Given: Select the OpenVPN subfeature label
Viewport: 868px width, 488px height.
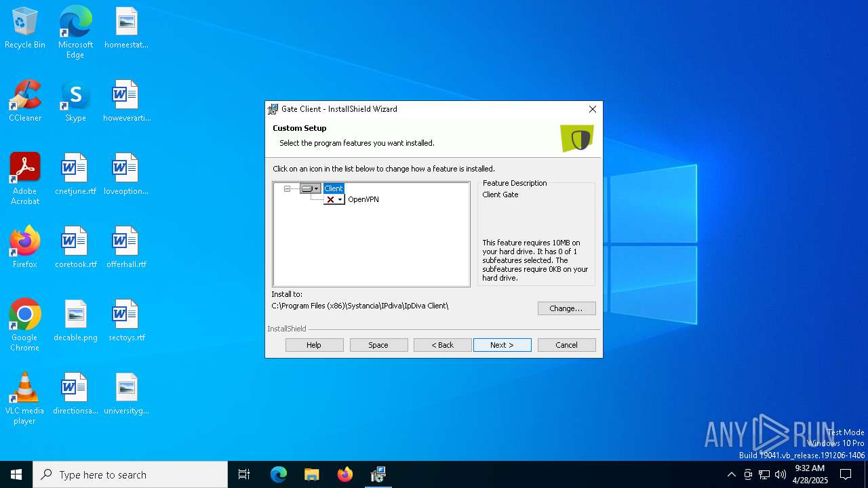Looking at the screenshot, I should pos(363,199).
